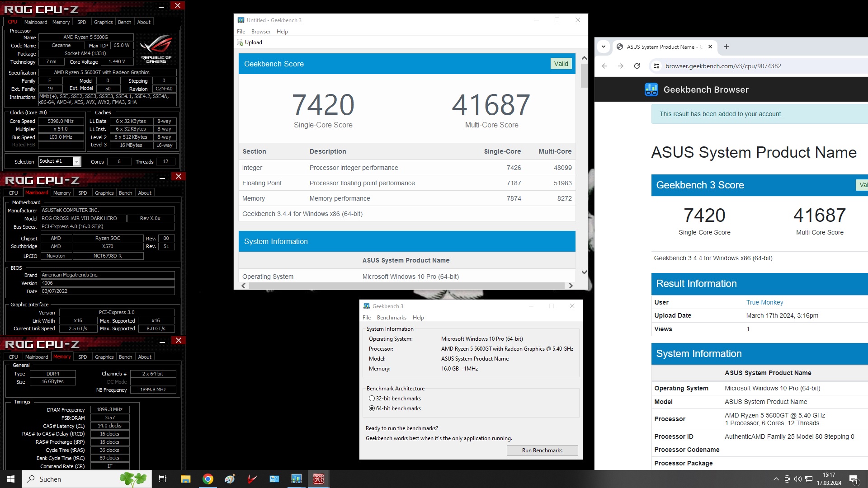This screenshot has height=488, width=868.
Task: Expand the Chrome tab search chevron
Action: click(x=604, y=47)
